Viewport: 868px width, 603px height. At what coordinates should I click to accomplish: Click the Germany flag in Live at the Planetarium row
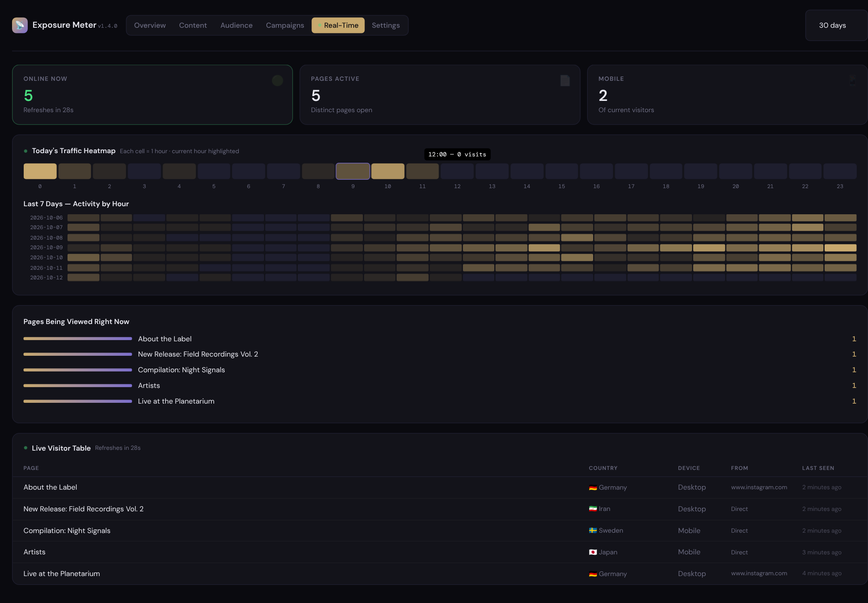(593, 574)
